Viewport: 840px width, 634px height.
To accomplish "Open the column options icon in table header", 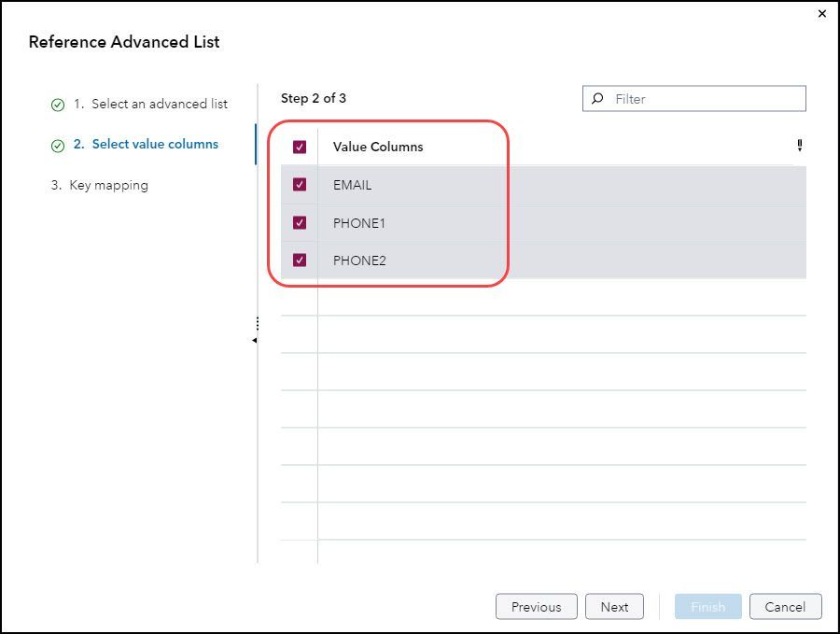I will click(800, 146).
